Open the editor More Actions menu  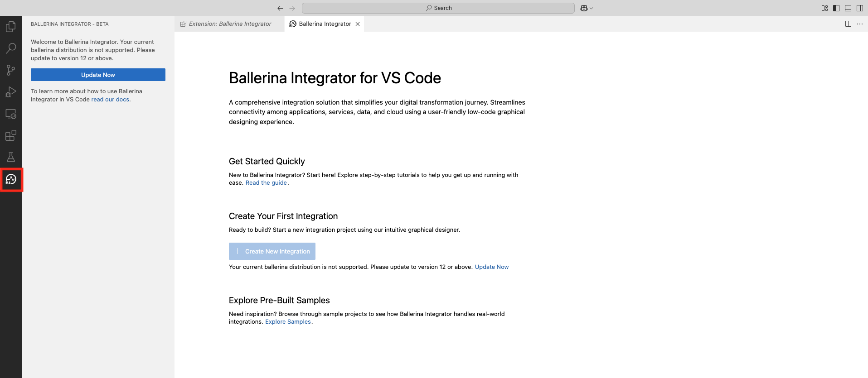coord(860,24)
